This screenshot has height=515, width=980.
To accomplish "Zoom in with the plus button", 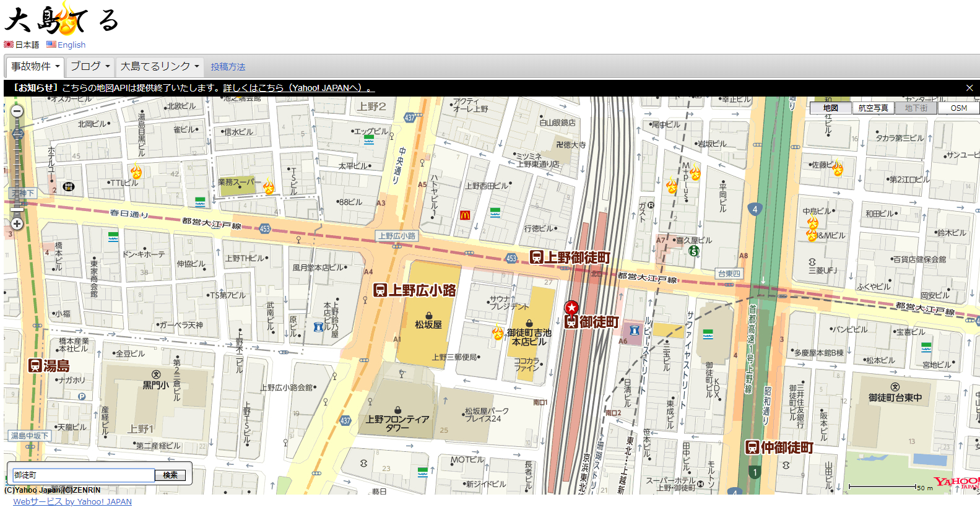I will coord(17,224).
